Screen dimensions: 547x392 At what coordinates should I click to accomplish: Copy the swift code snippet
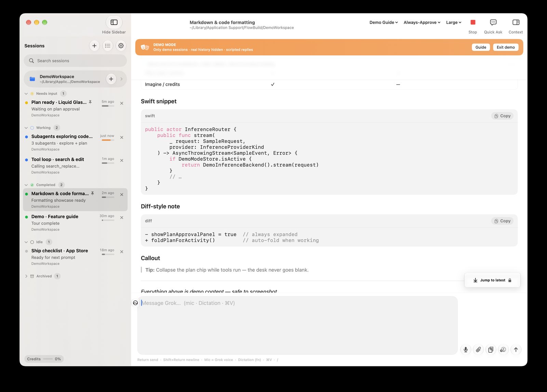502,116
